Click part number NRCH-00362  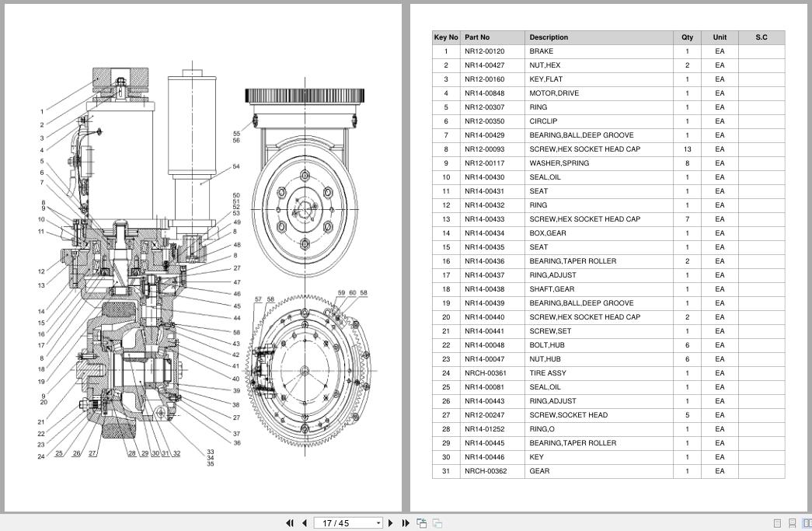(486, 471)
